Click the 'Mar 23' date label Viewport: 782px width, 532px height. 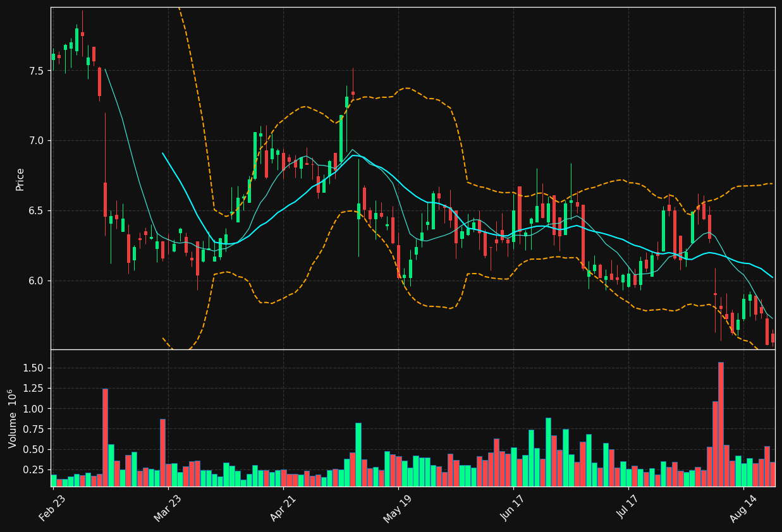[x=167, y=508]
